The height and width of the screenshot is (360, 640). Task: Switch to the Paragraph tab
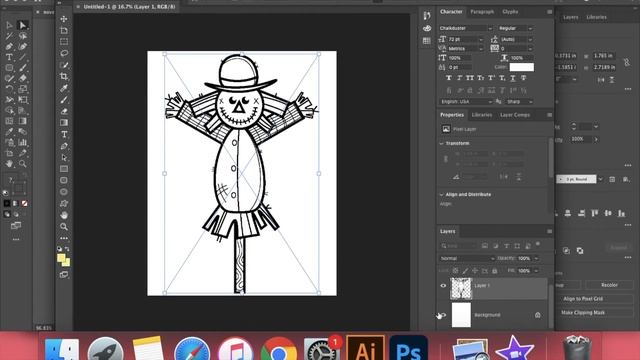click(482, 12)
